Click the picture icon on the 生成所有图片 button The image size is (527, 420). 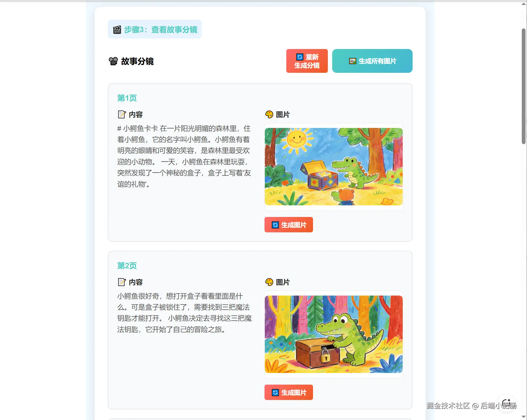[x=352, y=61]
